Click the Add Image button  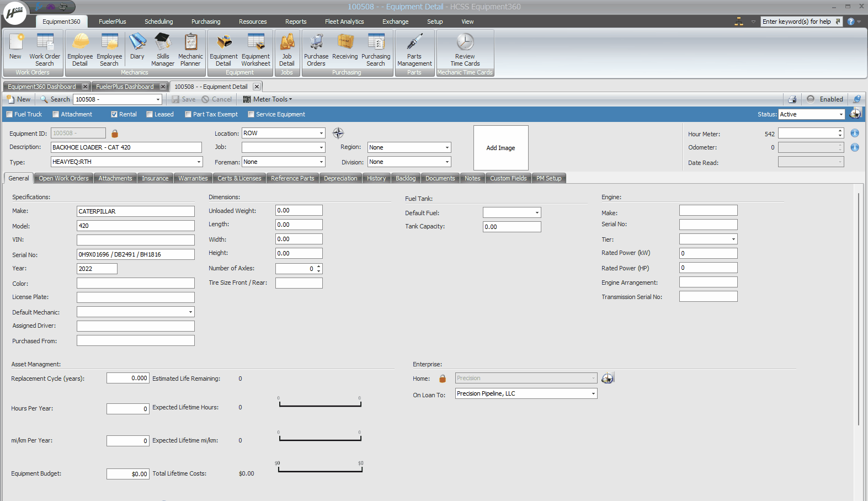[x=500, y=148]
